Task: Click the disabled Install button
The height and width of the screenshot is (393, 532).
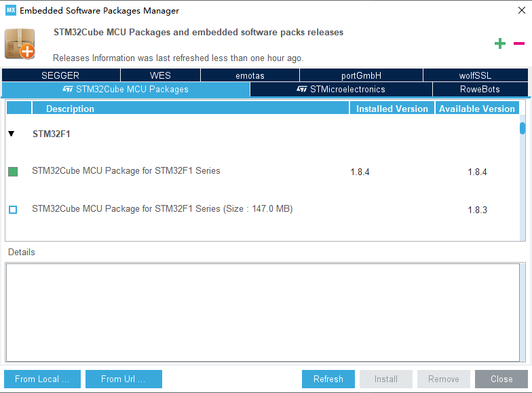Action: point(386,379)
